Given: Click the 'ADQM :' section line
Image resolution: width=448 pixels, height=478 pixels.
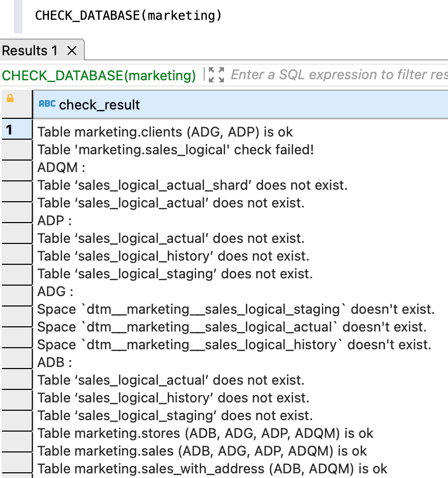Looking at the screenshot, I should tap(61, 168).
